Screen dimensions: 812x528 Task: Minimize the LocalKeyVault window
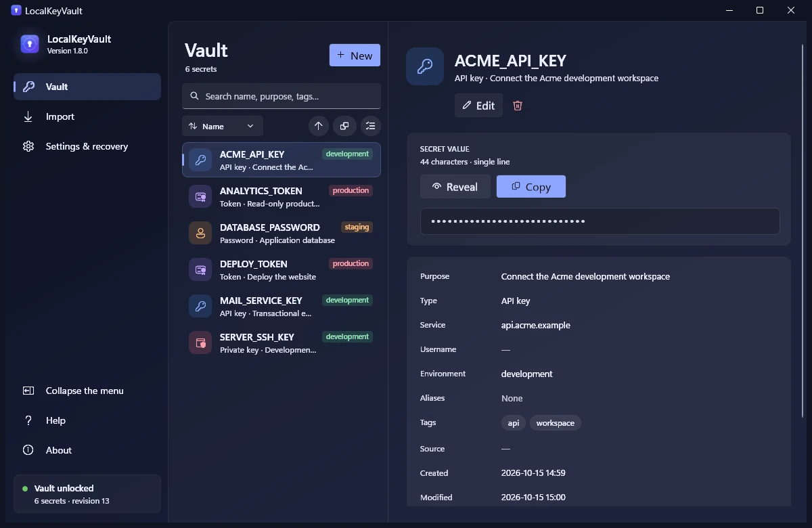point(729,10)
